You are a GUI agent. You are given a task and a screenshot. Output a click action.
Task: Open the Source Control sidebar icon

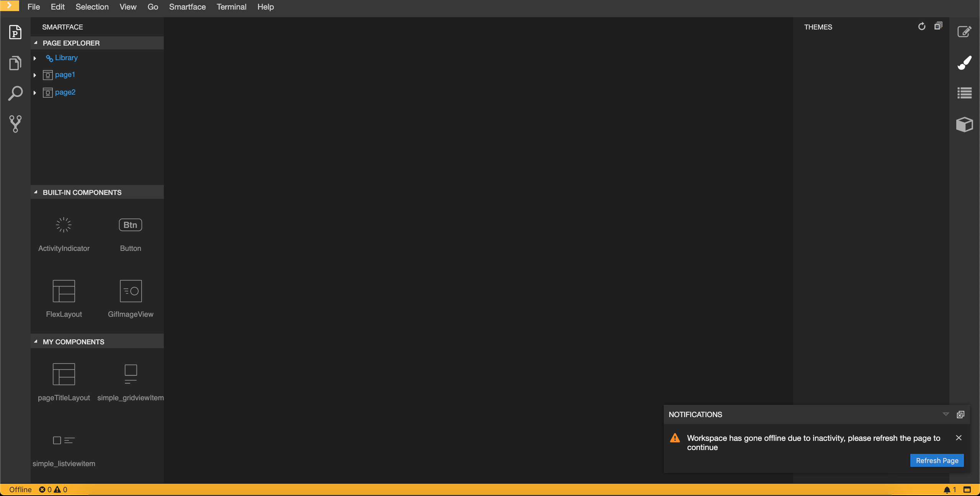point(15,124)
